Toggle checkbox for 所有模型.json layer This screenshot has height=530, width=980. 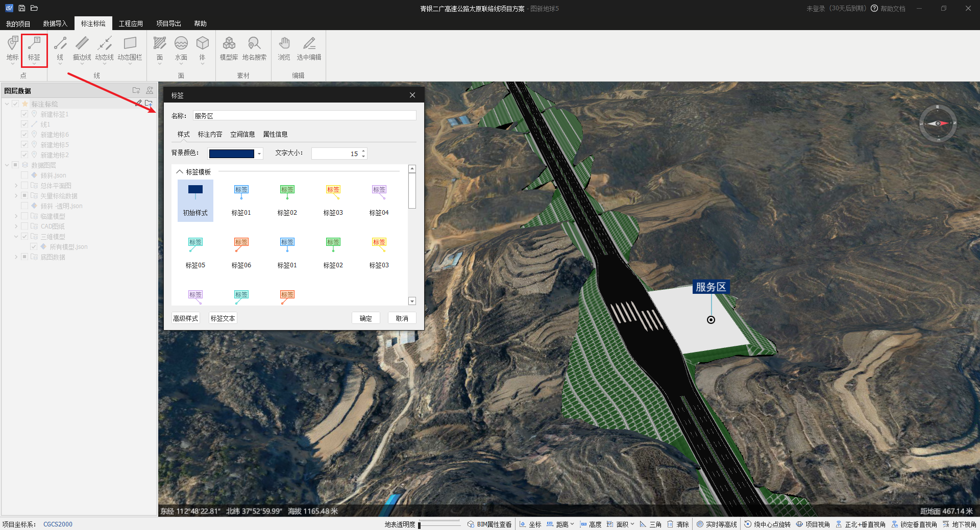tap(34, 247)
